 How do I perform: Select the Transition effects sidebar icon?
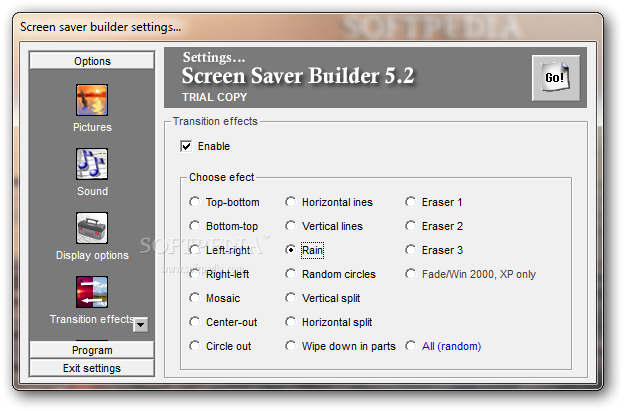pos(92,292)
